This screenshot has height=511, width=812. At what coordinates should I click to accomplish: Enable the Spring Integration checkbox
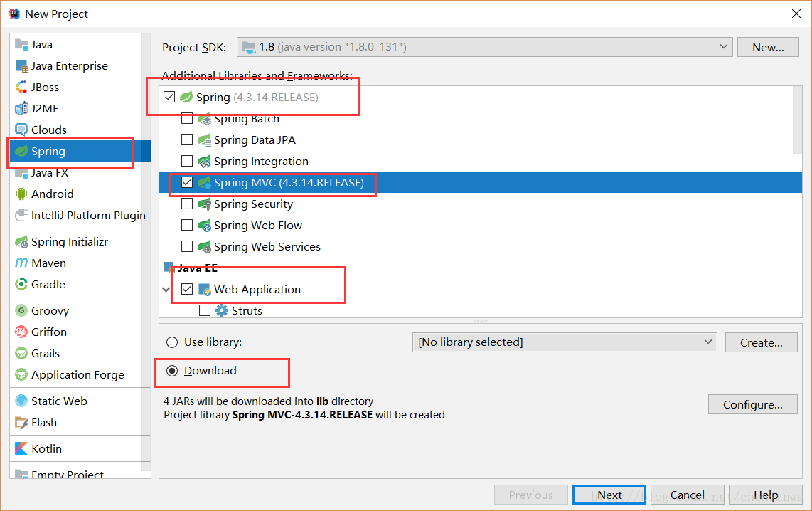point(187,161)
